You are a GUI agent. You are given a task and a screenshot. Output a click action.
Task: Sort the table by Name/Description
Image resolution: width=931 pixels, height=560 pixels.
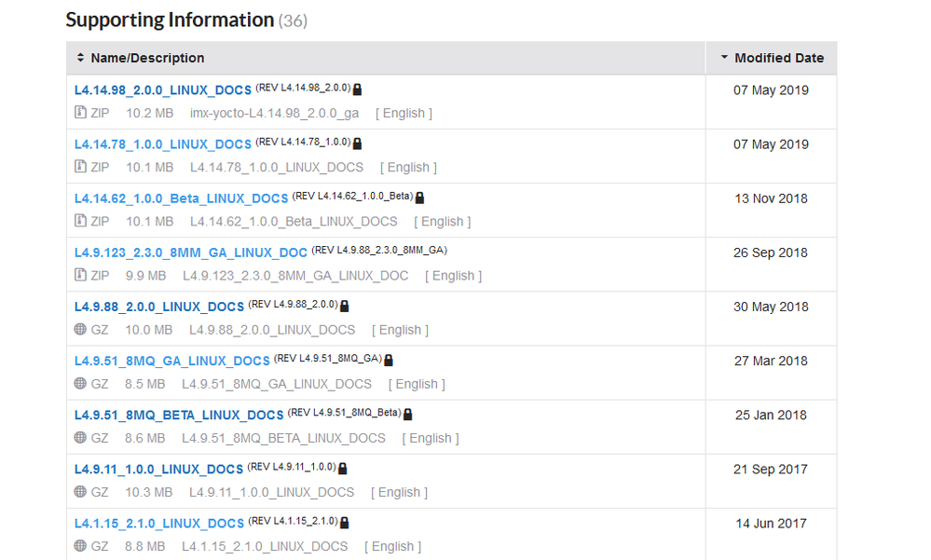click(x=147, y=58)
